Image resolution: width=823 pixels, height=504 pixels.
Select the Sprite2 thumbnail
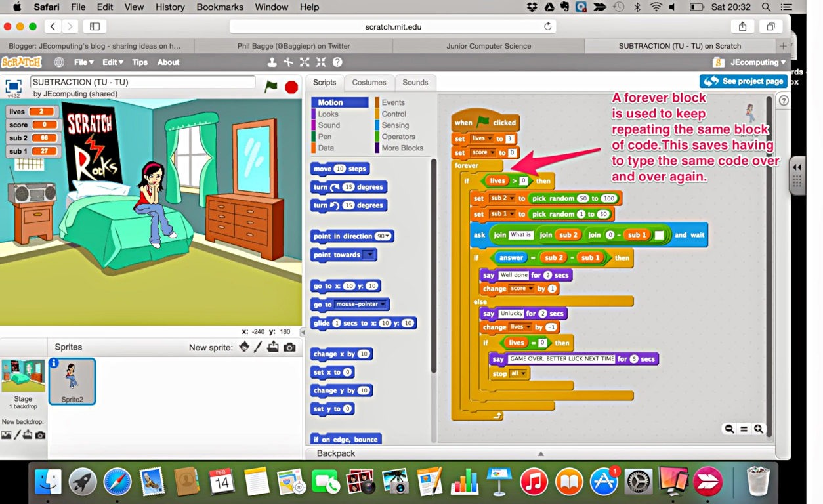pos(72,381)
